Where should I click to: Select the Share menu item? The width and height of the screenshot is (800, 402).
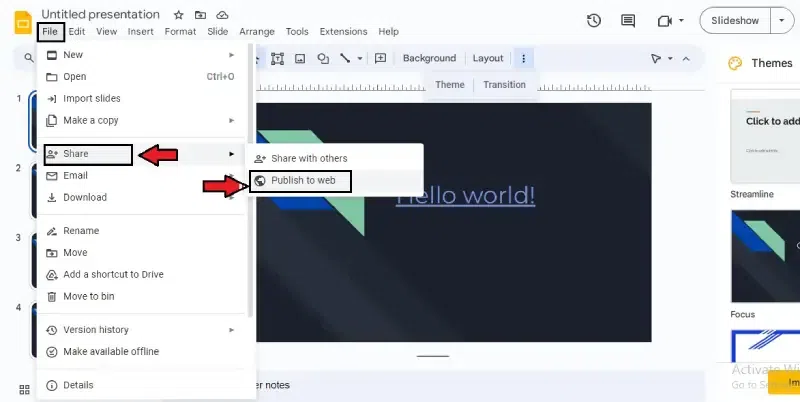142,154
